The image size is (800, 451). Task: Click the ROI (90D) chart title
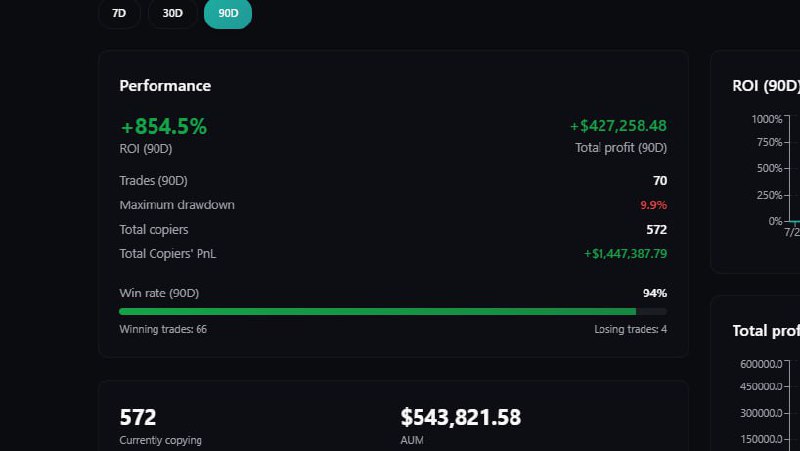[x=766, y=86]
